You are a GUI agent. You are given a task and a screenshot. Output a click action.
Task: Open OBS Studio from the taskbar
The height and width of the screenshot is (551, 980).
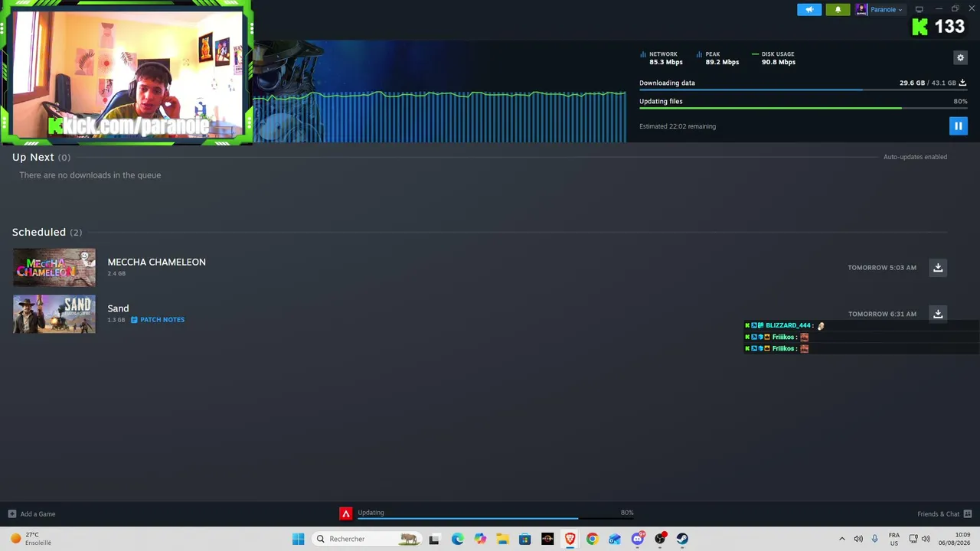pos(660,539)
